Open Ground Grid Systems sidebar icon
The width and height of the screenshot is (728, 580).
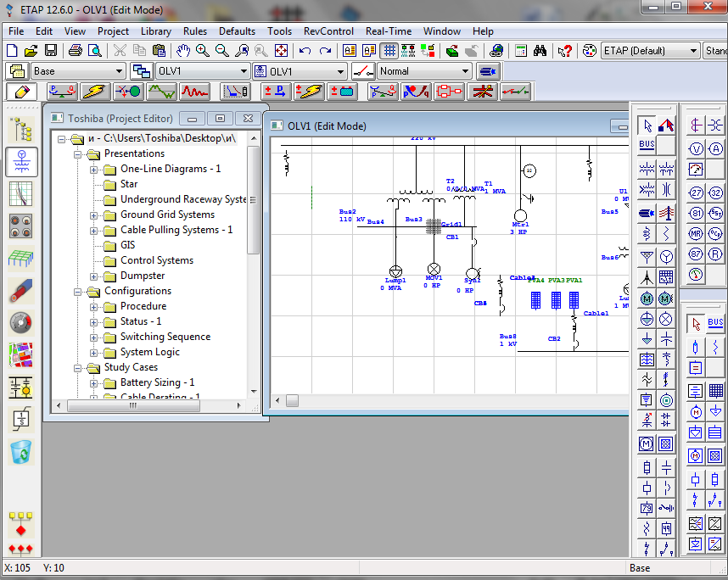(x=21, y=258)
